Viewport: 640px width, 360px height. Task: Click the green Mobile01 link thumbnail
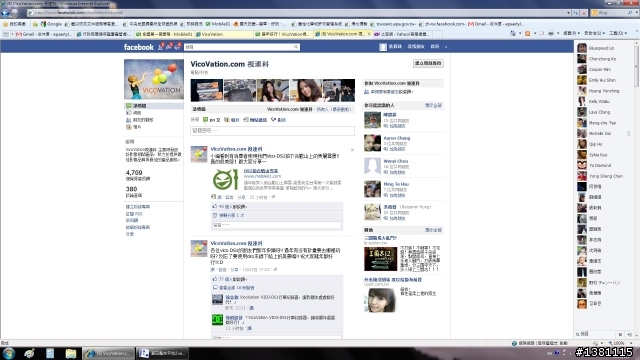pyautogui.click(x=225, y=179)
